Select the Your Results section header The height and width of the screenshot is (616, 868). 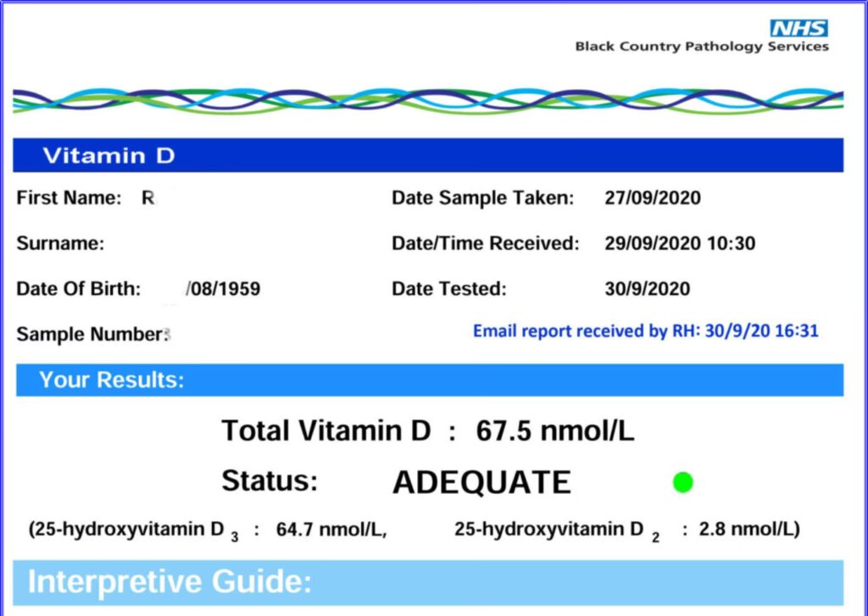point(429,380)
